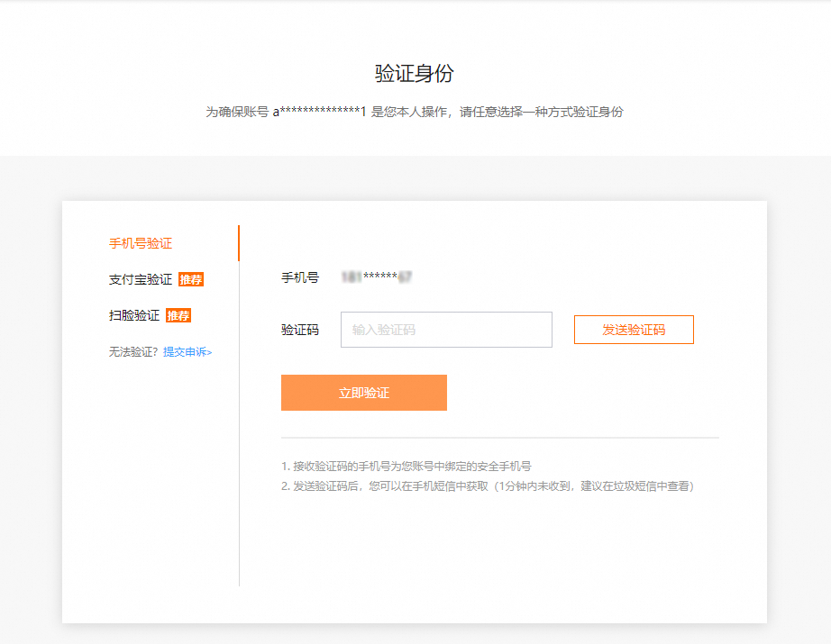
Task: Click the orange active tab indicator bar
Action: click(x=239, y=243)
